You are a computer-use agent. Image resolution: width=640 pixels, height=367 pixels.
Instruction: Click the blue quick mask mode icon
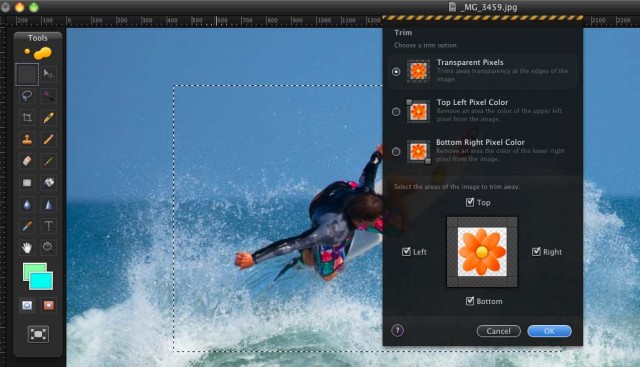(x=27, y=305)
